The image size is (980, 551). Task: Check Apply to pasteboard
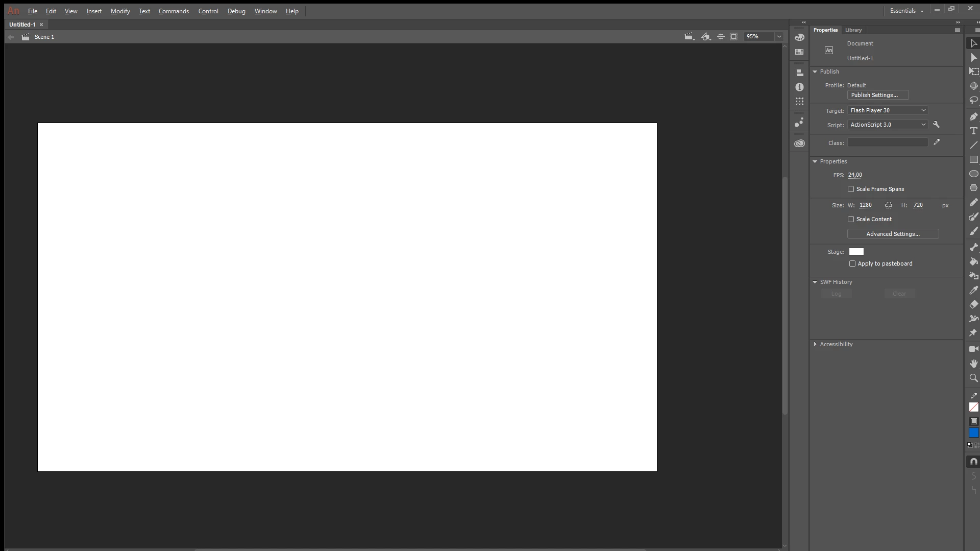click(852, 263)
